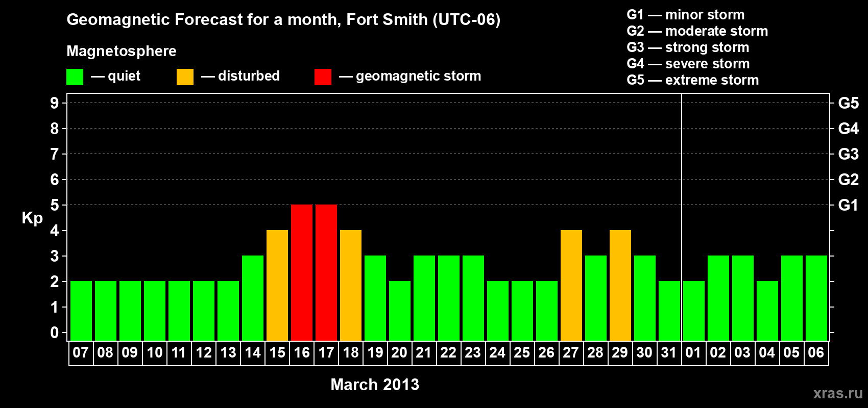Select the green bar for April 02
The height and width of the screenshot is (408, 868).
[718, 298]
